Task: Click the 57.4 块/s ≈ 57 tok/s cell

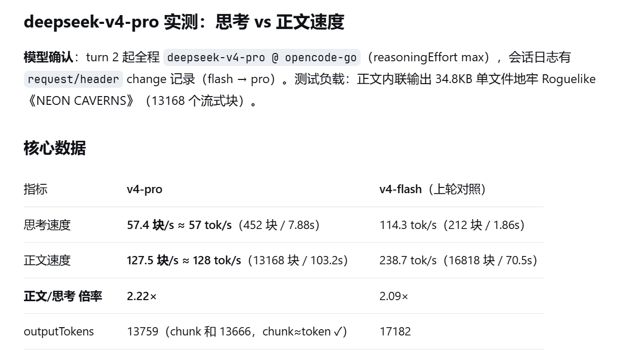Action: coord(223,225)
